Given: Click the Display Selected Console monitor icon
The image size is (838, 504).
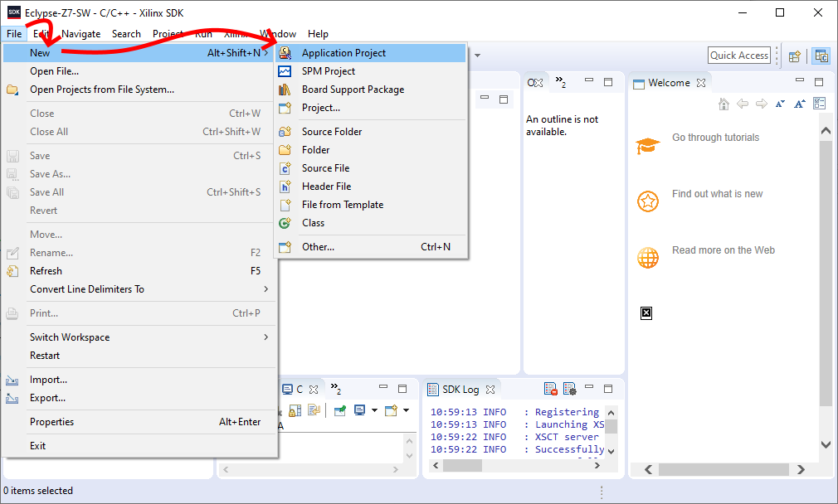Looking at the screenshot, I should (360, 410).
